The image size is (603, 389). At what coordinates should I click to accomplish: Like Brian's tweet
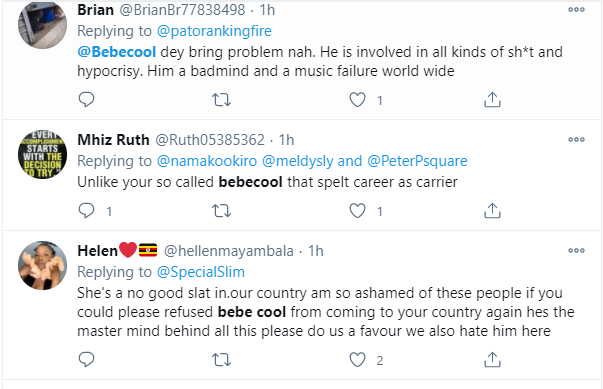[x=357, y=100]
